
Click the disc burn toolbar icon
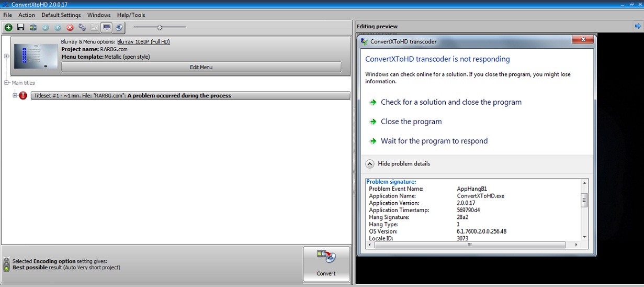coord(119,27)
